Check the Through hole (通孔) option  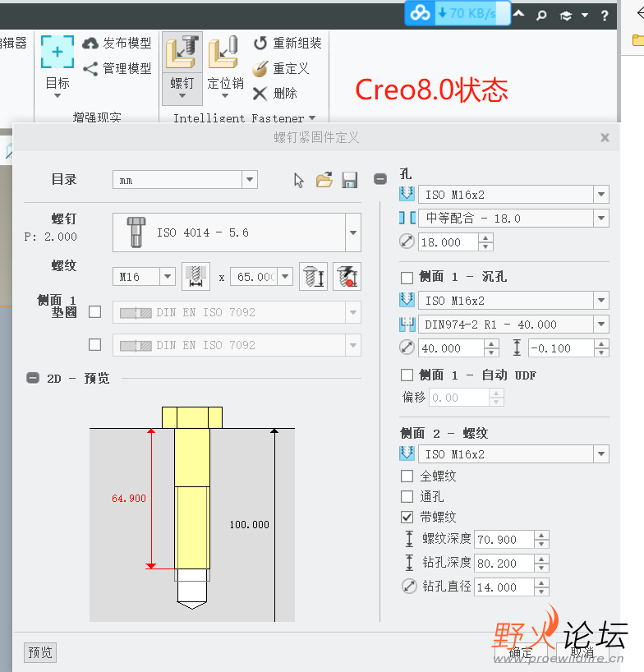407,497
